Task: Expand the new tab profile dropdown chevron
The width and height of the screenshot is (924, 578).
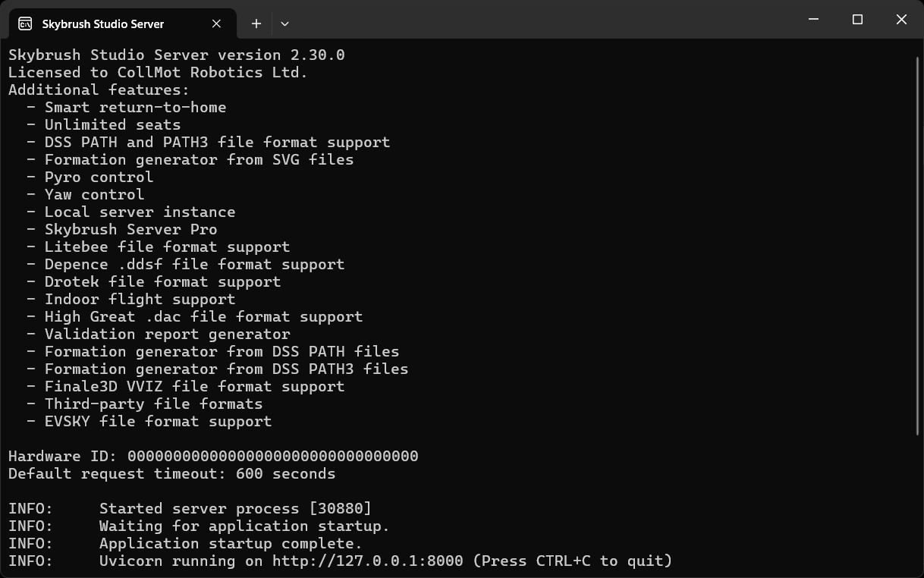Action: tap(284, 24)
